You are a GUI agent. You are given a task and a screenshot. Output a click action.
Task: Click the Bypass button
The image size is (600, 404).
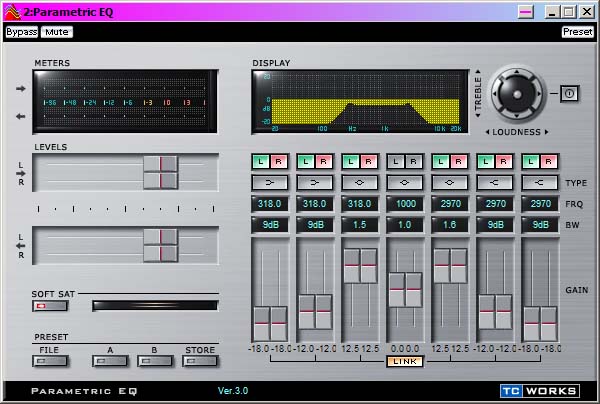[x=22, y=32]
